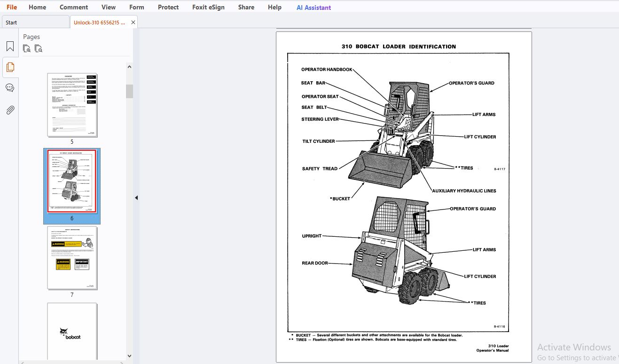
Task: Click the 'SEAT BELT' label
Action: point(314,108)
